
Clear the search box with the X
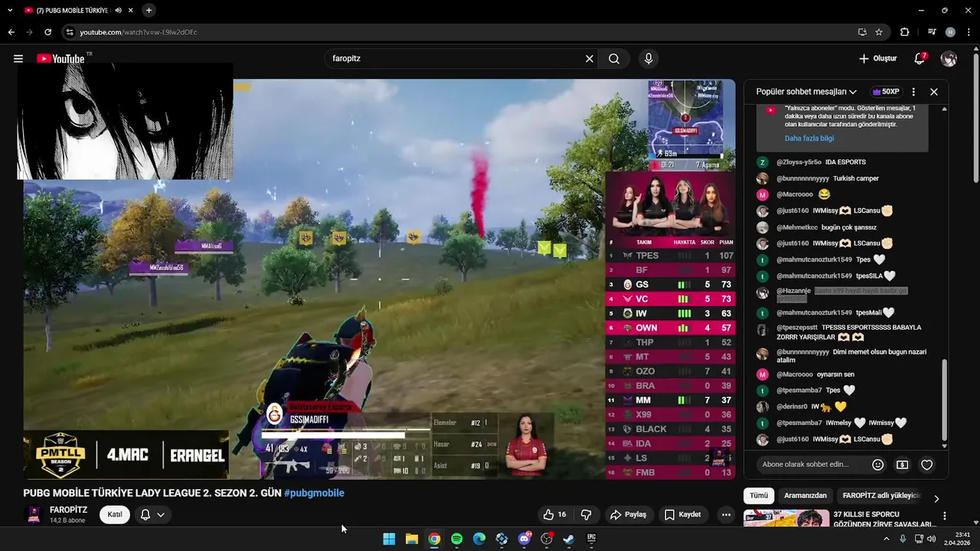point(590,59)
